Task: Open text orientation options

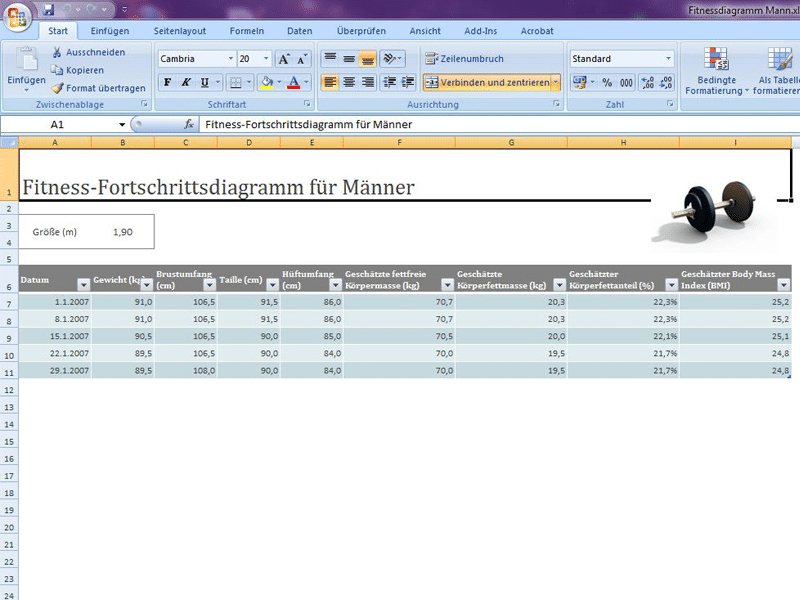Action: click(x=392, y=59)
